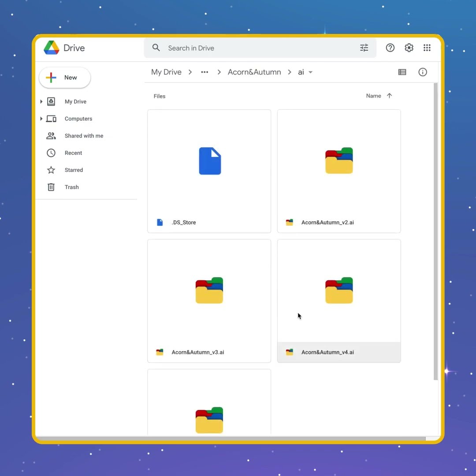
Task: Click the Google Drive logo
Action: 51,48
